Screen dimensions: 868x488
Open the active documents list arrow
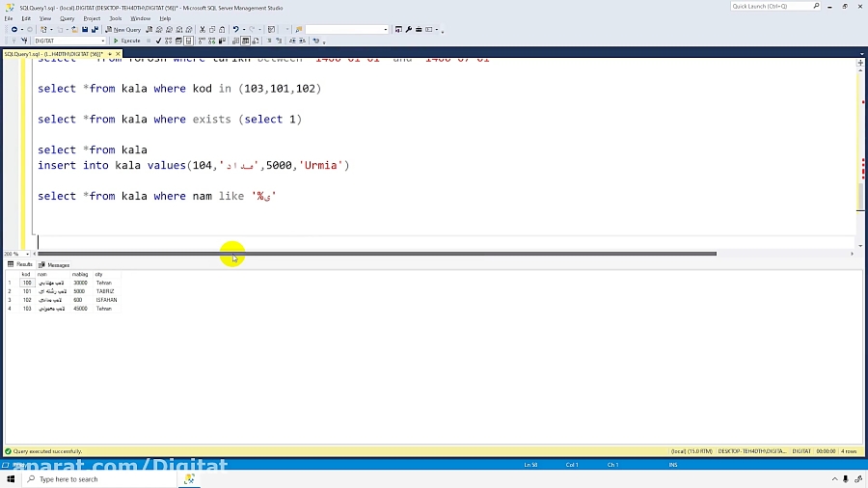pos(862,54)
